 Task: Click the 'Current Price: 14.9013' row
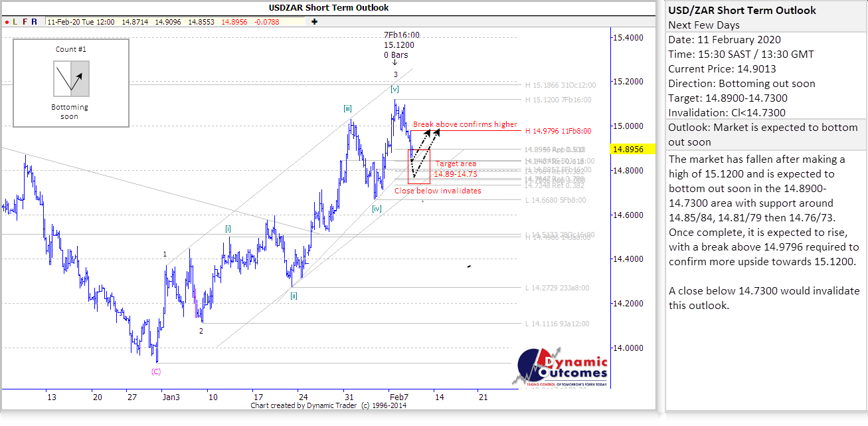(766, 68)
